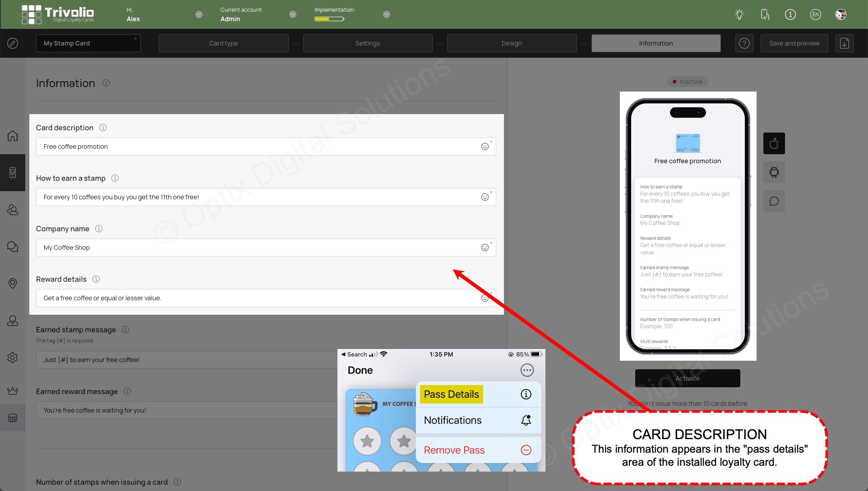The width and height of the screenshot is (868, 491).
Task: Open the locations pin sidebar icon
Action: tap(13, 283)
